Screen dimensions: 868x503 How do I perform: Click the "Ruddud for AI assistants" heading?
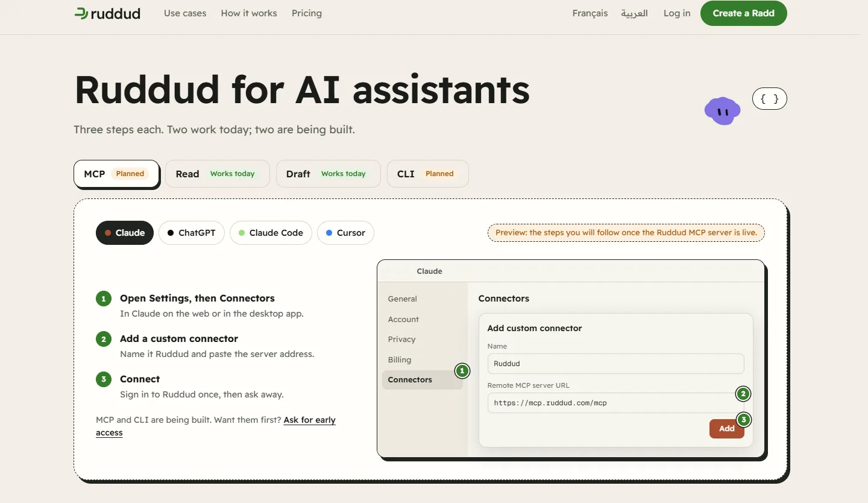[302, 89]
